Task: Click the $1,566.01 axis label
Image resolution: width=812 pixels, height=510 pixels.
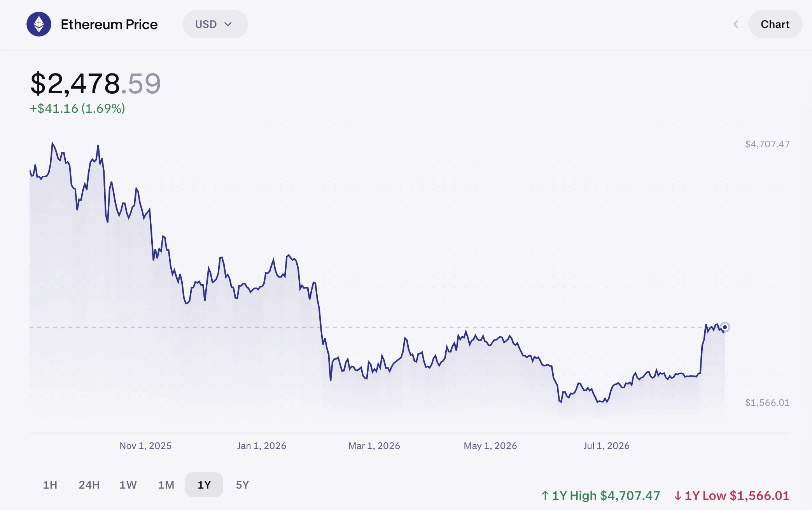Action: pyautogui.click(x=767, y=403)
